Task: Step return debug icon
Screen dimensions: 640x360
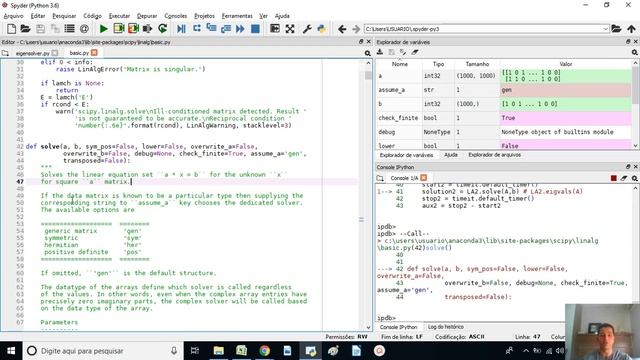Action: pyautogui.click(x=226, y=29)
